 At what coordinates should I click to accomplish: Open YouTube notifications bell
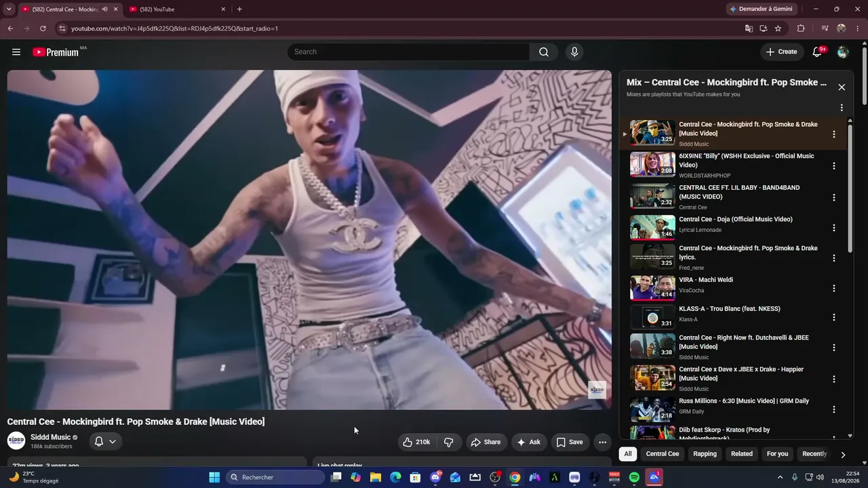tap(817, 52)
